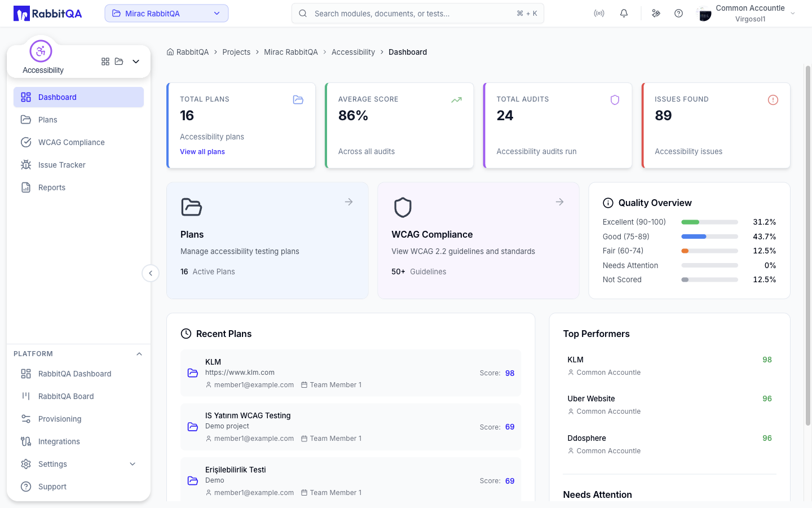The height and width of the screenshot is (508, 812).
Task: Open the notifications bell
Action: click(x=624, y=14)
